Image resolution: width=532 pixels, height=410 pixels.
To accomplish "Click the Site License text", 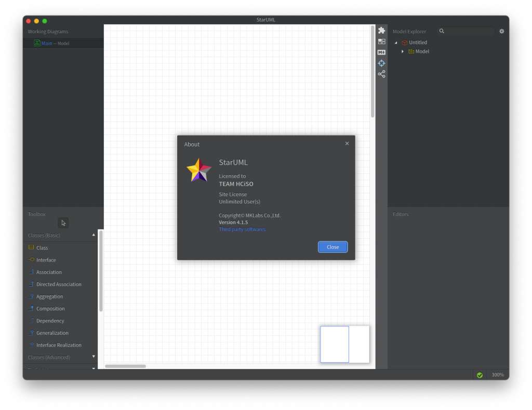I will (233, 194).
